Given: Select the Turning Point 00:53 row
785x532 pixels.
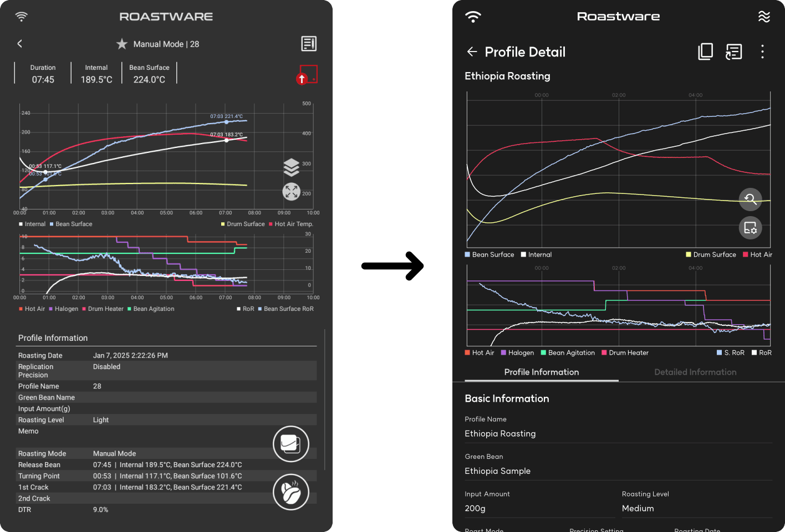Looking at the screenshot, I should pyautogui.click(x=166, y=475).
